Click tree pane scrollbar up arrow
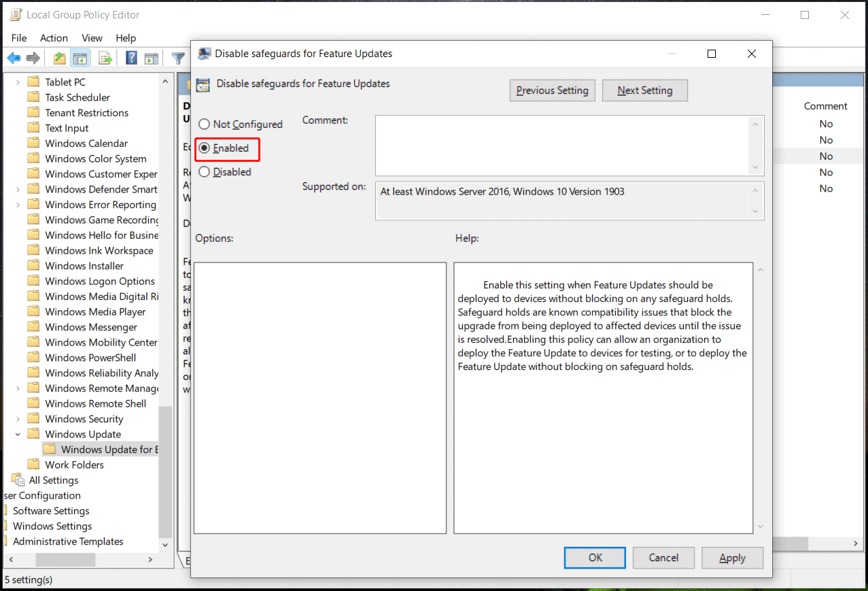 click(165, 82)
